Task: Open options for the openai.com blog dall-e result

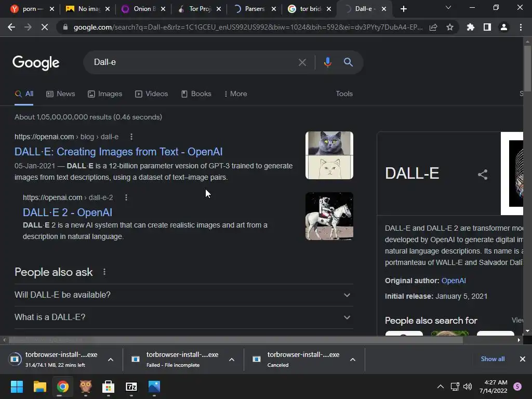Action: (131, 137)
